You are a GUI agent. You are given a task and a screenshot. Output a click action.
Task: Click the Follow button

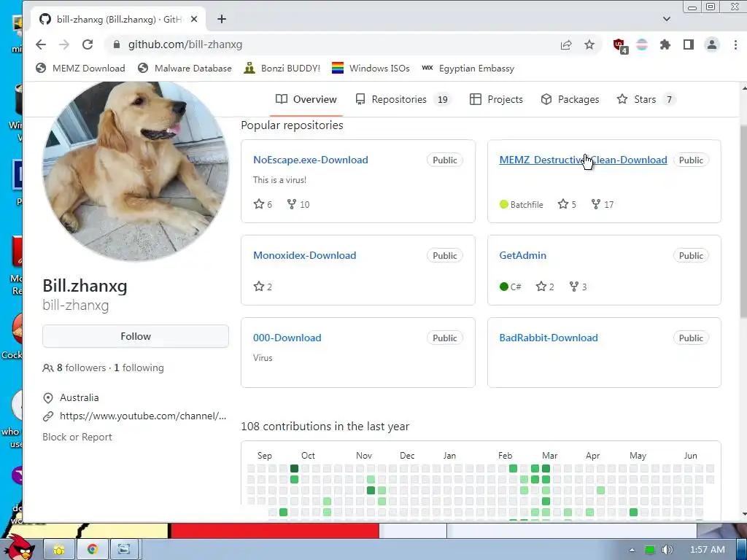[x=135, y=336]
